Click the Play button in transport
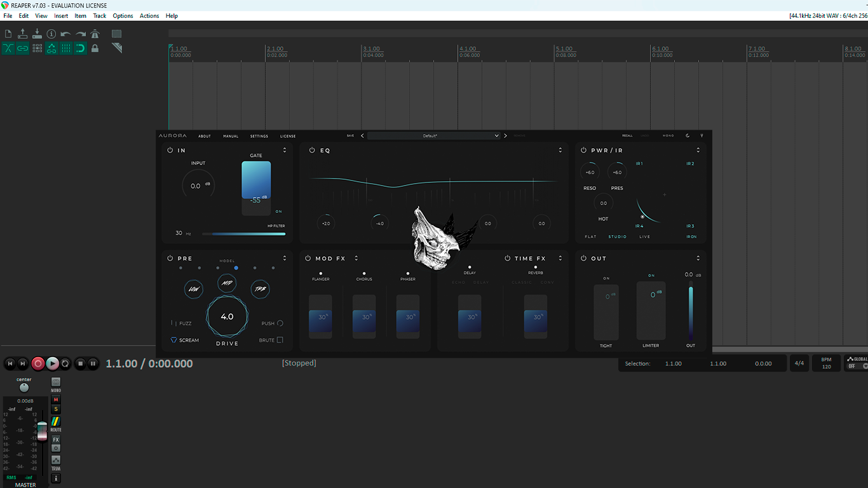Image resolution: width=868 pixels, height=488 pixels. [x=52, y=363]
